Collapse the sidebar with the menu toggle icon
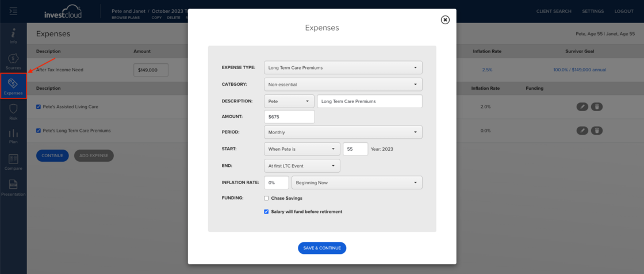 point(13,11)
